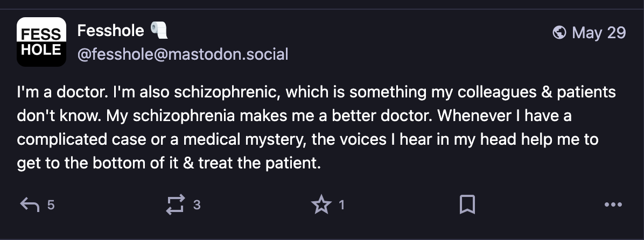644x240 pixels.
Task: Bookmark this Fesshole post
Action: 467,204
